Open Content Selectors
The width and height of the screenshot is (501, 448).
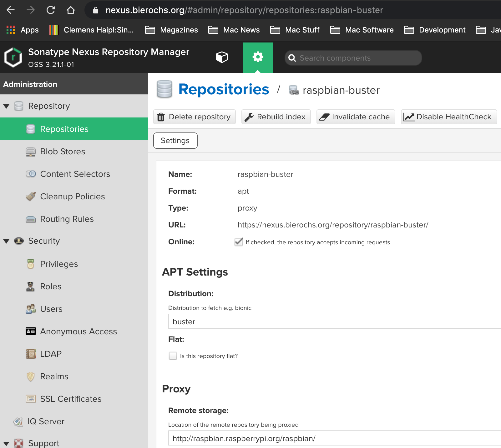(75, 174)
